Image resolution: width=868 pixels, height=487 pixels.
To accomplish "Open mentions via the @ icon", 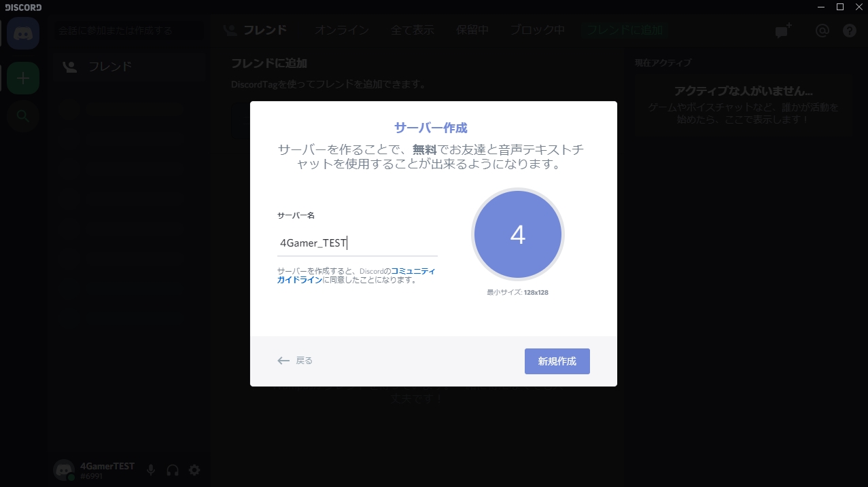I will pos(822,31).
